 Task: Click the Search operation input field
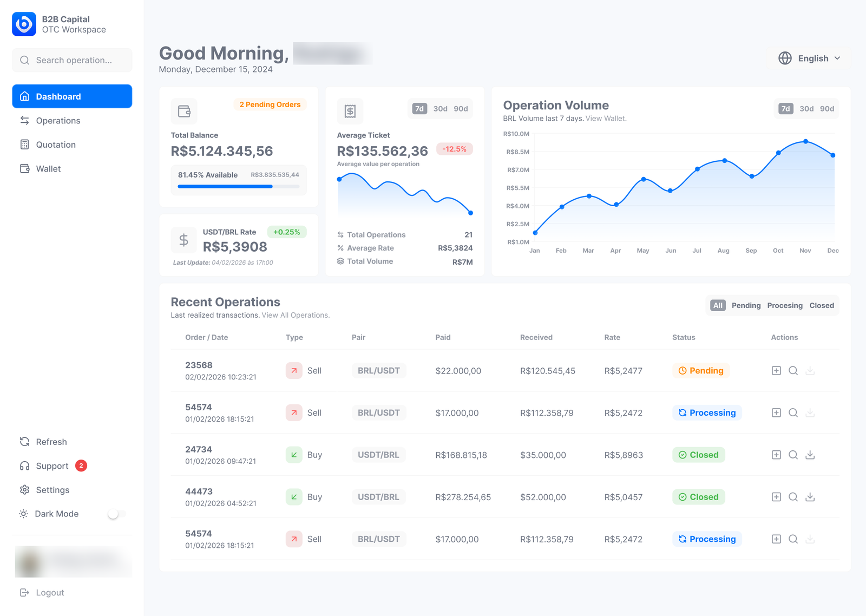[x=72, y=60]
